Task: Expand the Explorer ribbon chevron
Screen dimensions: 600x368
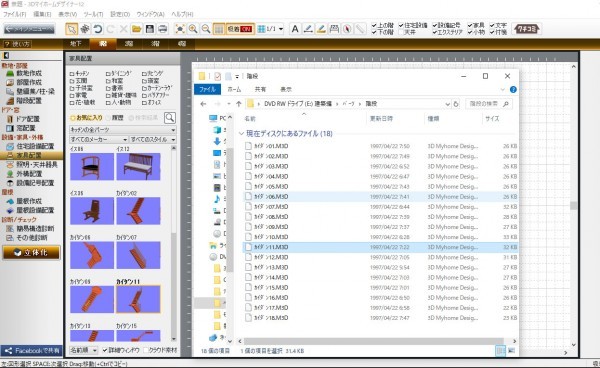Action: [503, 90]
